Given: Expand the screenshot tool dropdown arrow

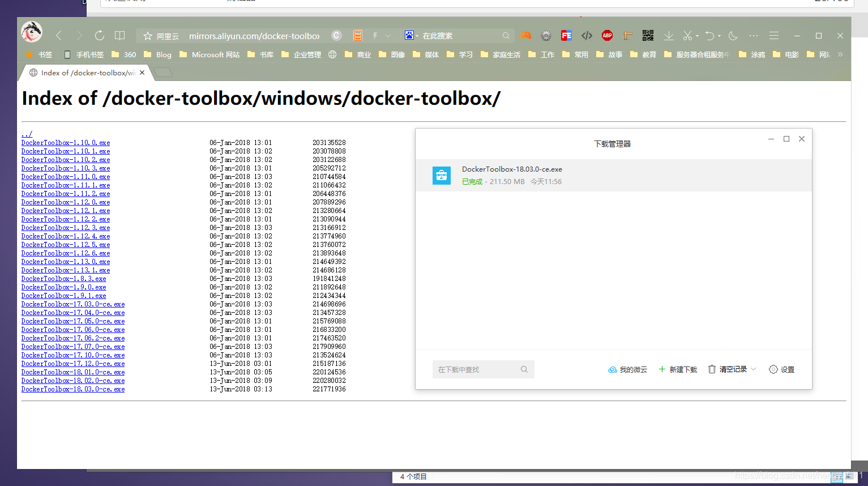Looking at the screenshot, I should coord(697,36).
